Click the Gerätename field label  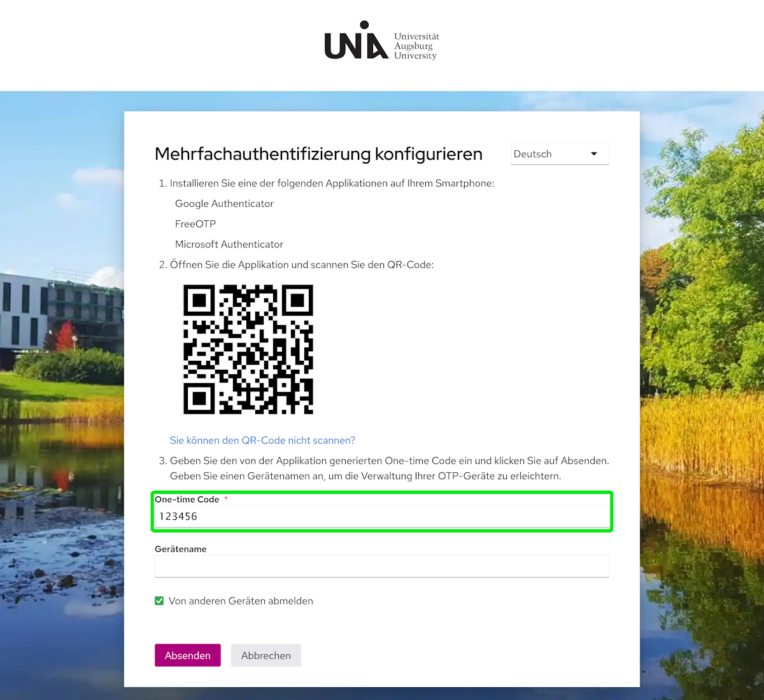[181, 549]
